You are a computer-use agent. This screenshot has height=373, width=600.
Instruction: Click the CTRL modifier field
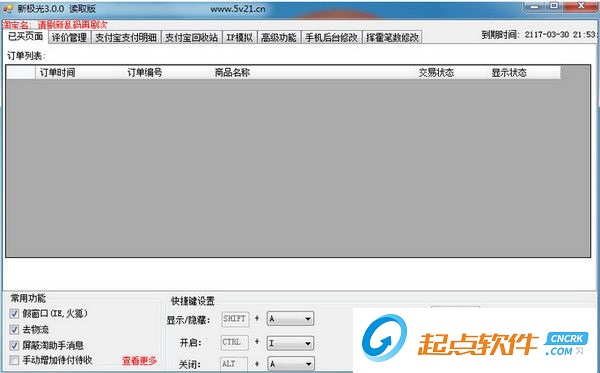[235, 342]
